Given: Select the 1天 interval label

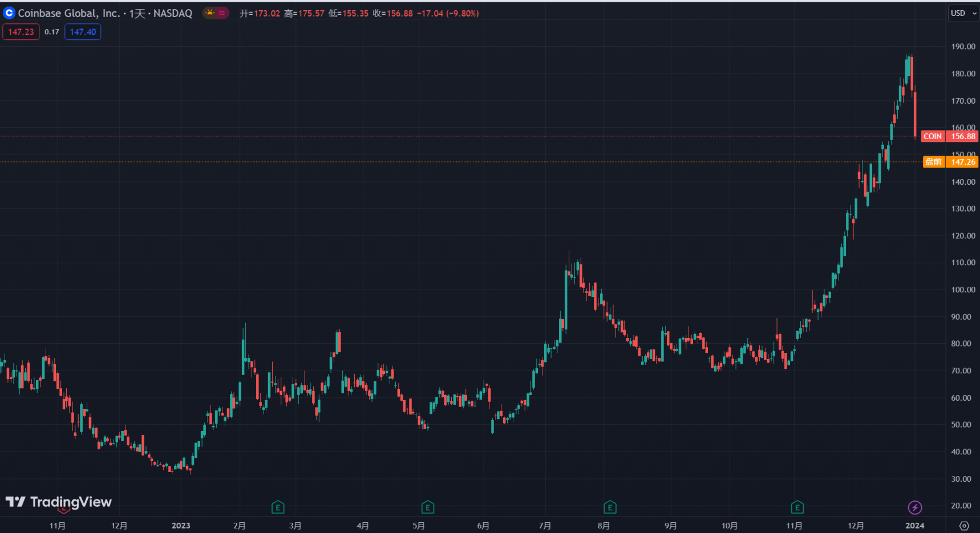Looking at the screenshot, I should tap(137, 13).
